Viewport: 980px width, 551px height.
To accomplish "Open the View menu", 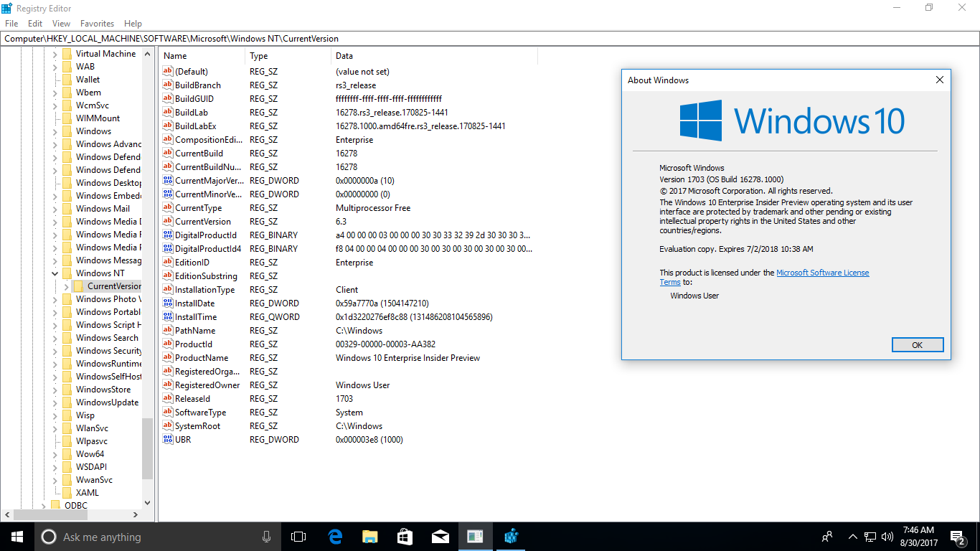I will pyautogui.click(x=61, y=23).
